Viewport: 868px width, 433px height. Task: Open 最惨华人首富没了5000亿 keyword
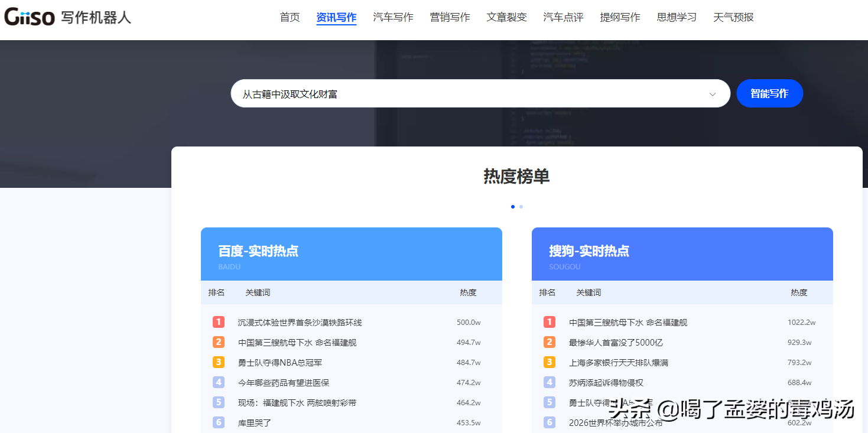coord(616,343)
